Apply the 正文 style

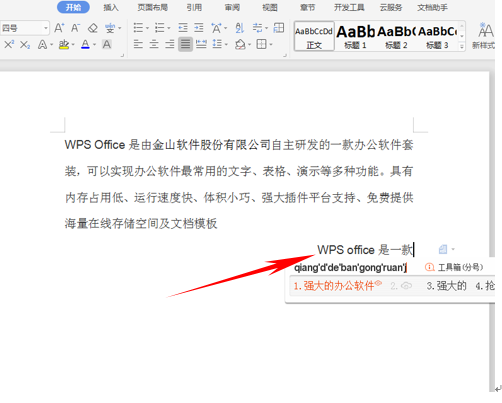pyautogui.click(x=314, y=36)
